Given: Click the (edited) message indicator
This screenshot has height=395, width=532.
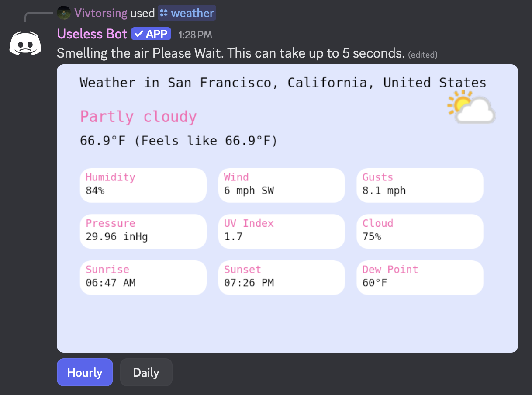Looking at the screenshot, I should (x=422, y=55).
